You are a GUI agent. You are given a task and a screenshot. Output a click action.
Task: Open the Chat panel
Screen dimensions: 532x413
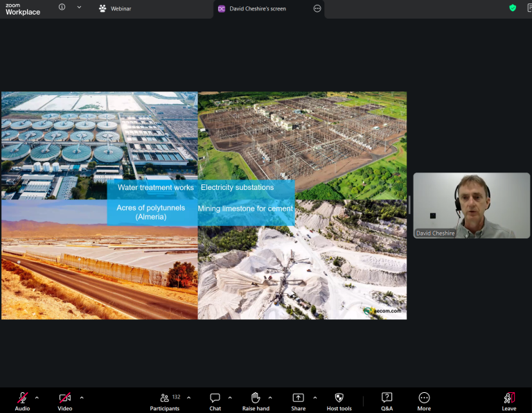pos(215,401)
